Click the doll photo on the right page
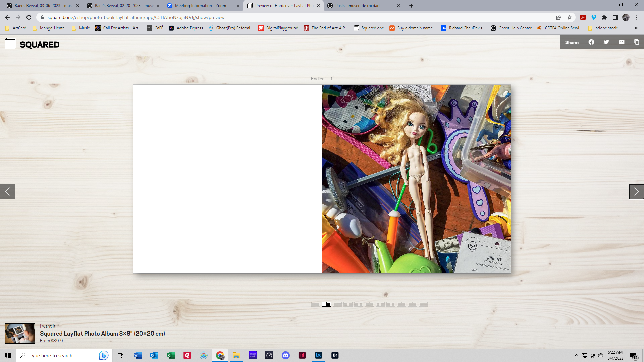Viewport: 644px width, 362px height. (x=416, y=179)
